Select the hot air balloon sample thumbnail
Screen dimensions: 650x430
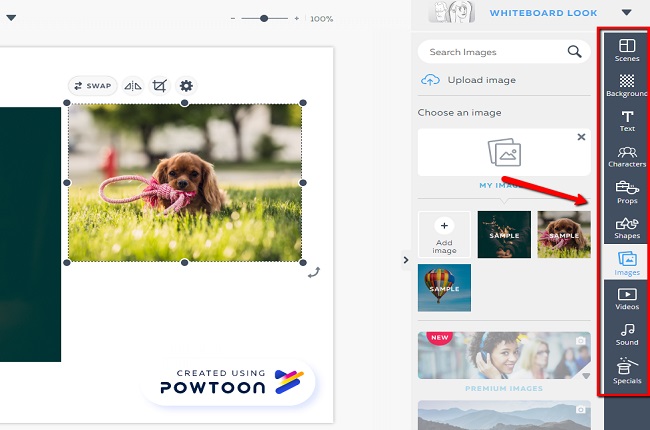click(444, 288)
